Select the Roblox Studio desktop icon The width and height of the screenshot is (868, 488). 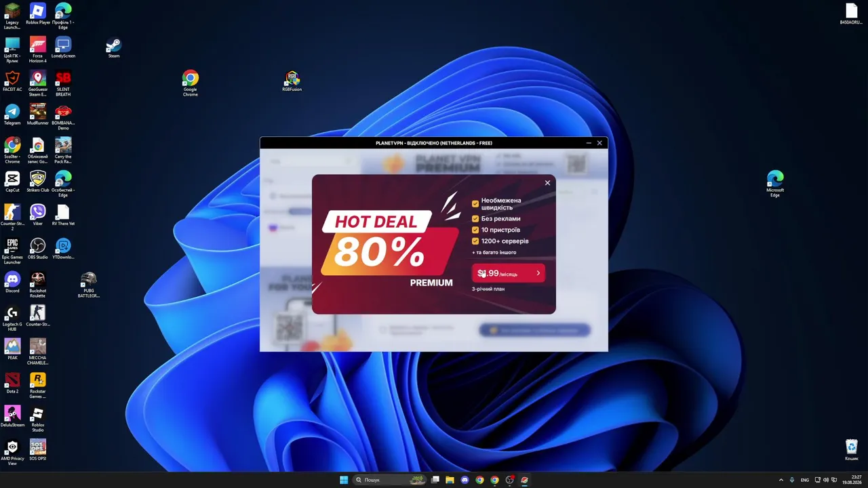[38, 419]
